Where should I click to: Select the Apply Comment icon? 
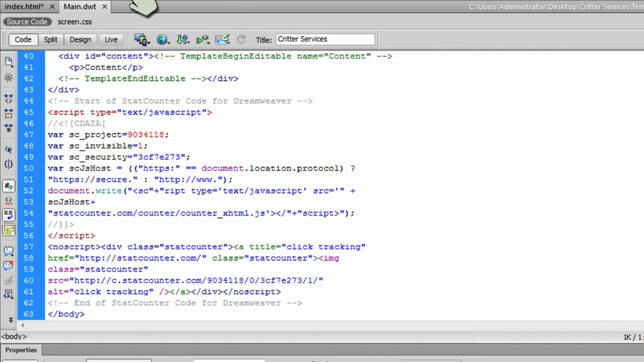pyautogui.click(x=8, y=250)
